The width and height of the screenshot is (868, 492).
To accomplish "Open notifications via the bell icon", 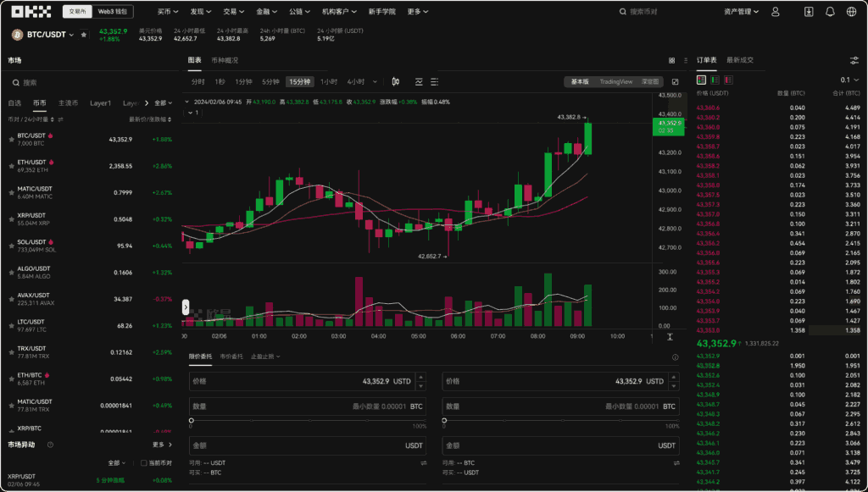I will click(x=829, y=11).
